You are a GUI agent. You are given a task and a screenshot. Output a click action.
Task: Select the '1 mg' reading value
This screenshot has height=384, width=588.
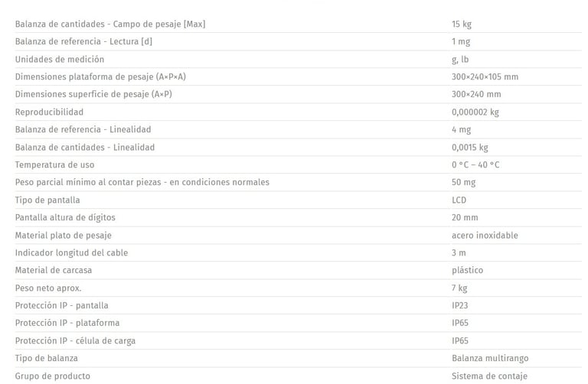click(460, 41)
